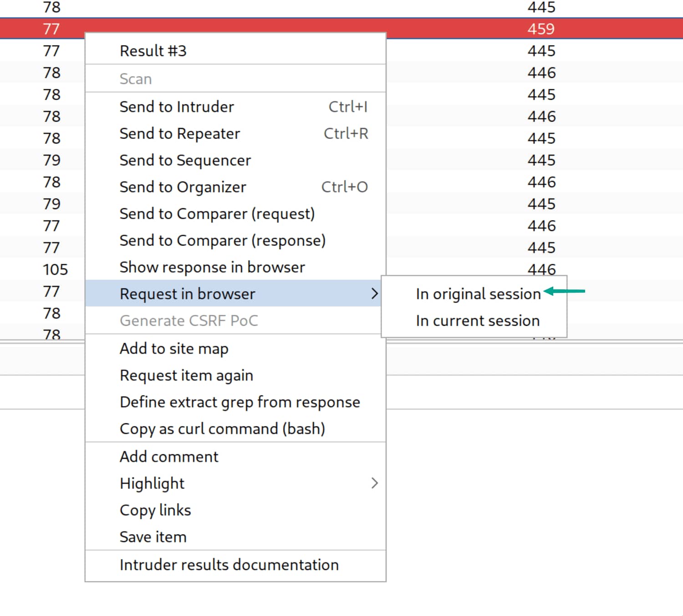Image resolution: width=683 pixels, height=616 pixels.
Task: Choose Send to Comparer (response)
Action: (222, 241)
